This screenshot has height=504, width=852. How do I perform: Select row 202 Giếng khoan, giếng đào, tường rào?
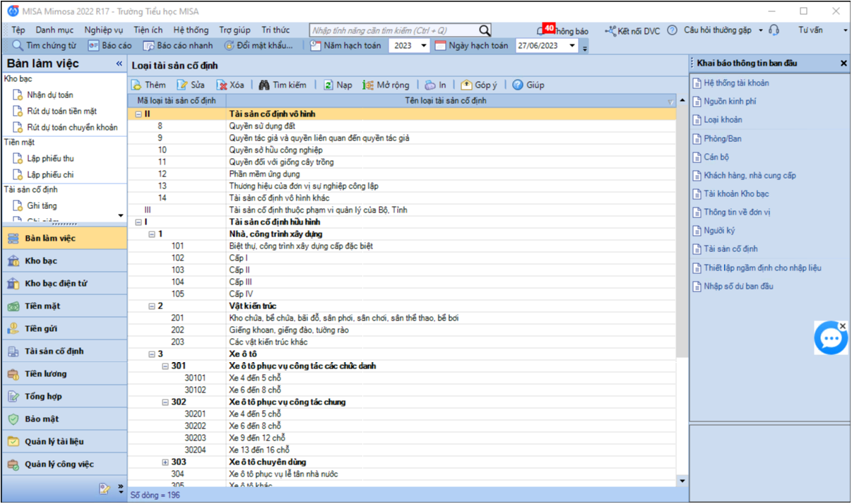tap(401, 330)
